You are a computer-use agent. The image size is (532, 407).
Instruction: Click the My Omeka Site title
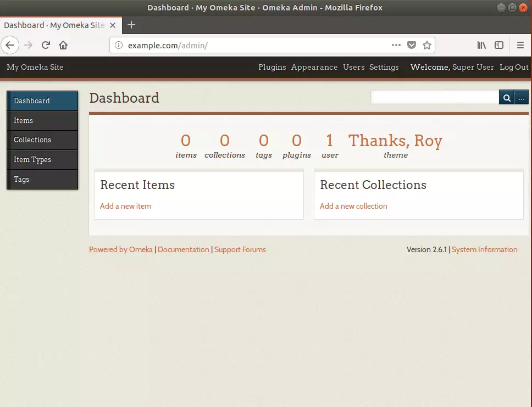(35, 67)
